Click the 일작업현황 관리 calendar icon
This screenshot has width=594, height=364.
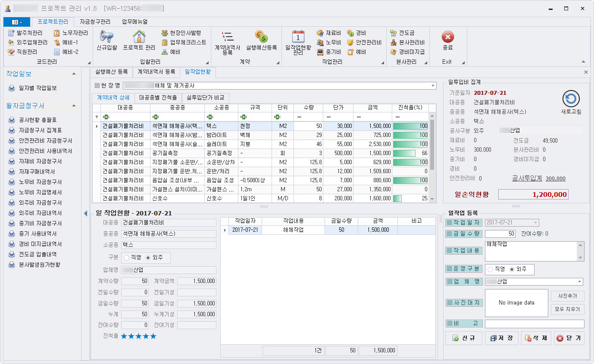298,37
